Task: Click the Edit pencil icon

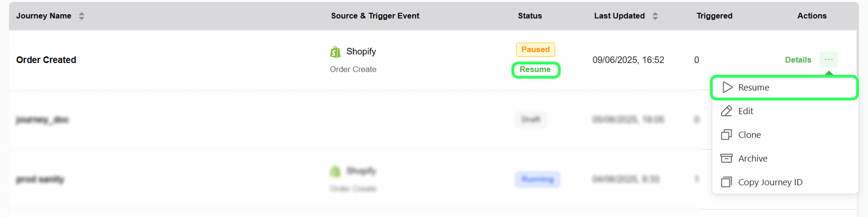Action: point(726,111)
